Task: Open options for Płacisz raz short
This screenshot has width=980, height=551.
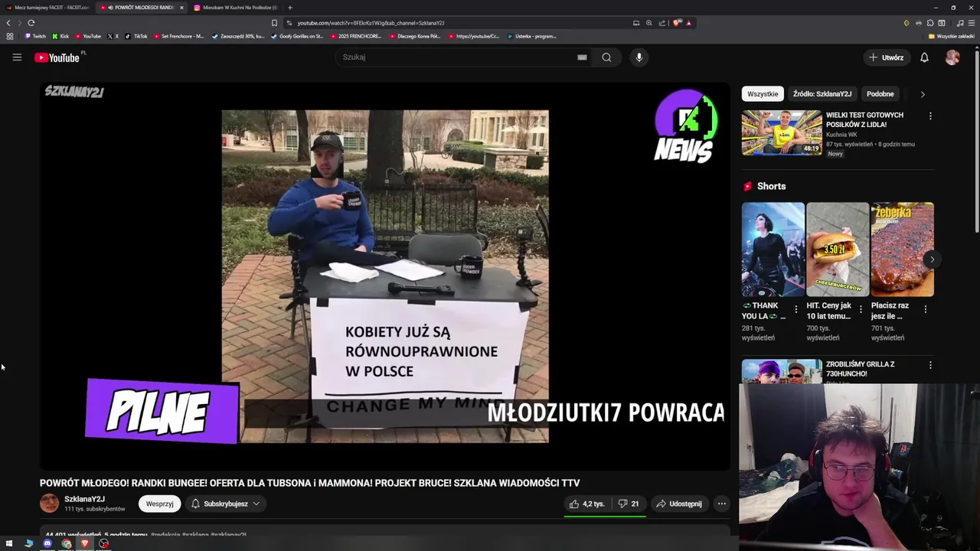Action: 925,310
